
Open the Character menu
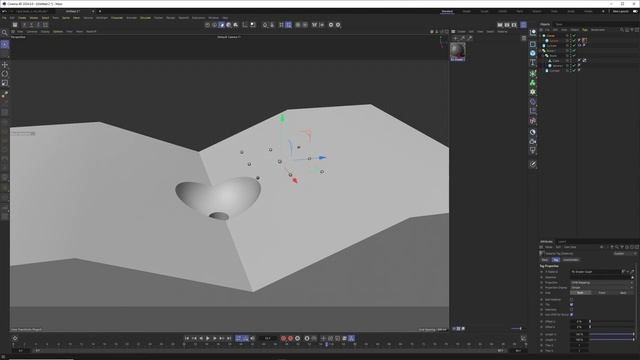point(117,18)
